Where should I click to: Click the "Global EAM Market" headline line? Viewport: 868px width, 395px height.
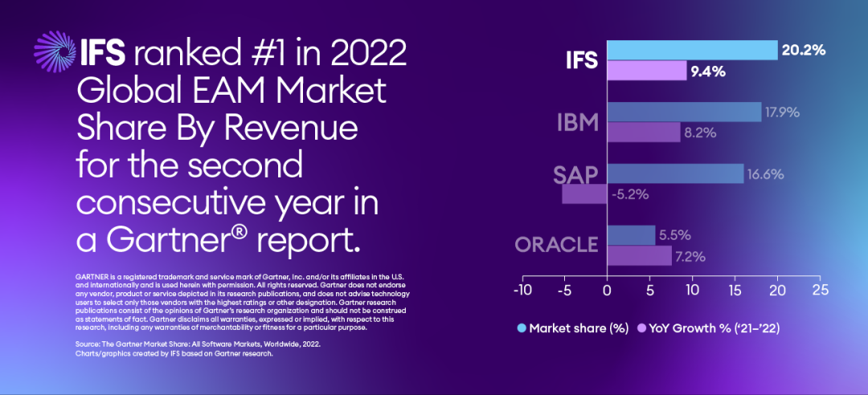tap(231, 91)
